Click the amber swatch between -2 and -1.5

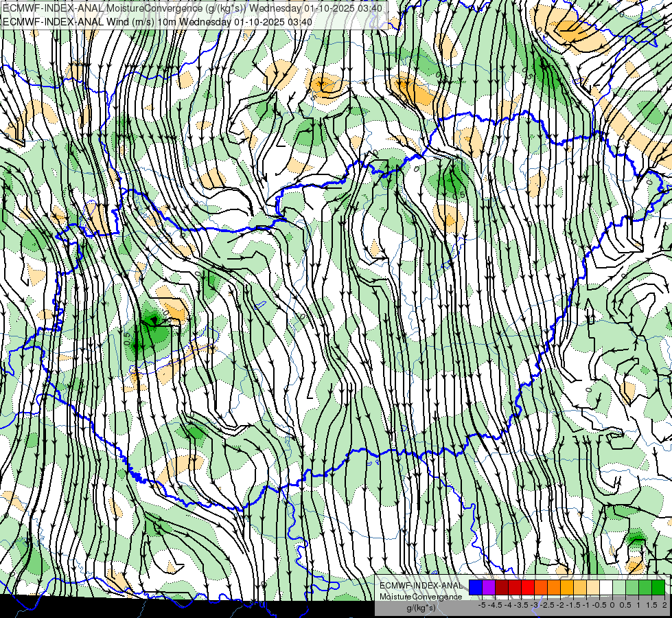pos(567,588)
